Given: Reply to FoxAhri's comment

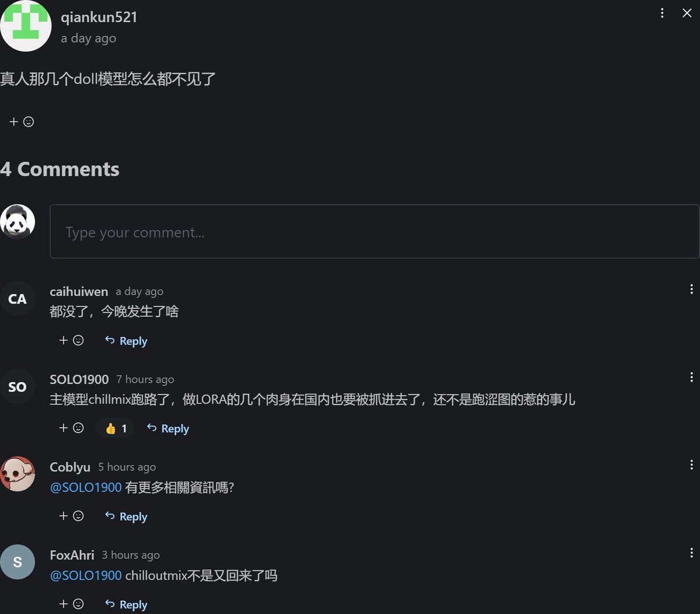Looking at the screenshot, I should [126, 605].
